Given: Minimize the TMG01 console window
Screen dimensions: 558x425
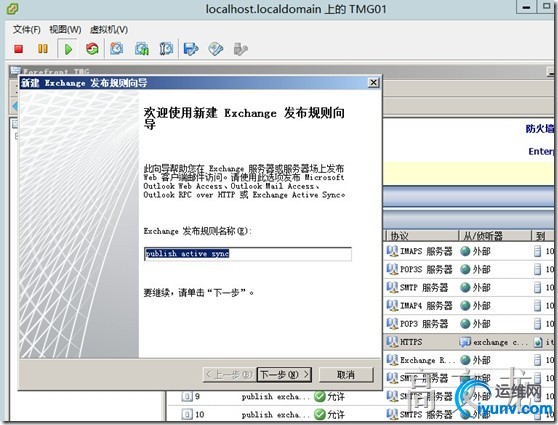Looking at the screenshot, I should pos(527,7).
